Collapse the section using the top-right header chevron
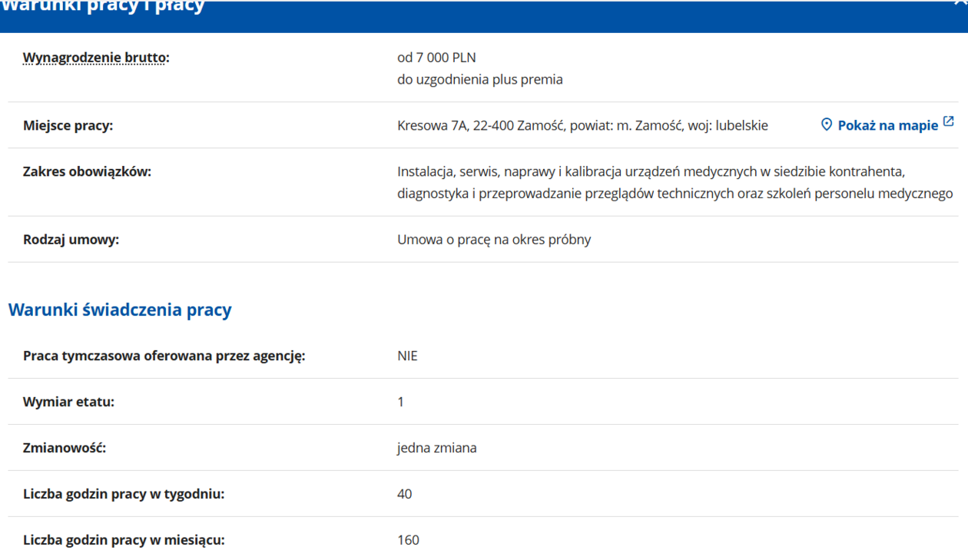The height and width of the screenshot is (560, 968). coord(960,4)
